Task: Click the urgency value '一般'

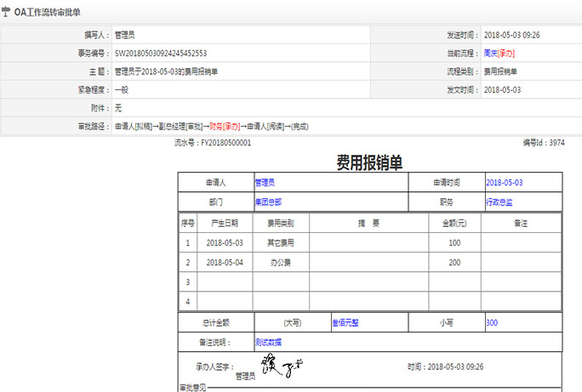Action: 122,90
